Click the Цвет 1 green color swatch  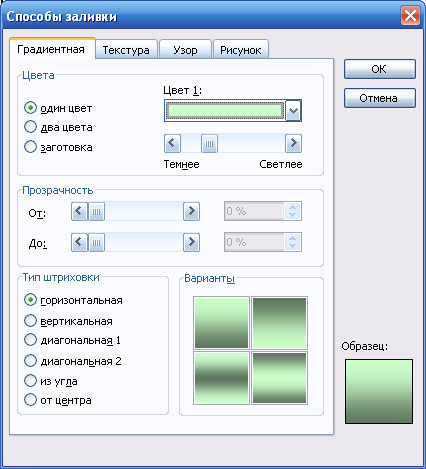225,110
